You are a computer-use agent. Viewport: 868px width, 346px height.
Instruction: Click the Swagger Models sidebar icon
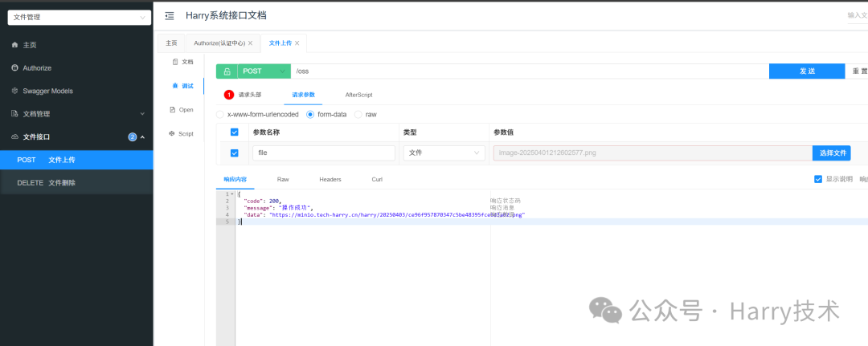pos(15,91)
